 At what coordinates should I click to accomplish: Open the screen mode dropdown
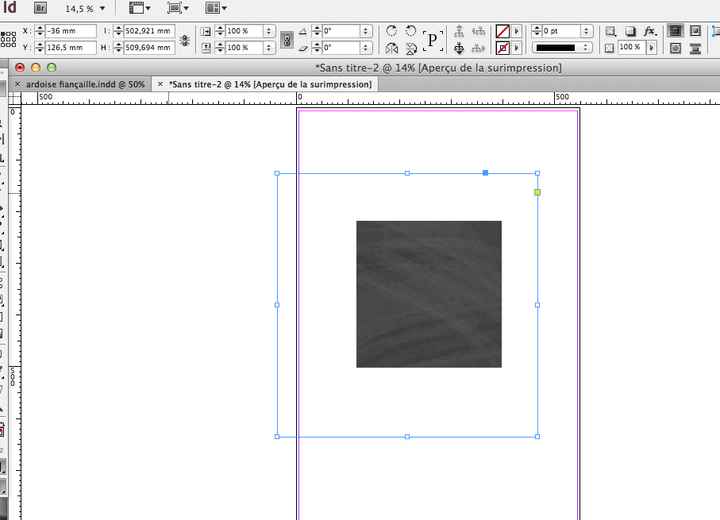178,8
